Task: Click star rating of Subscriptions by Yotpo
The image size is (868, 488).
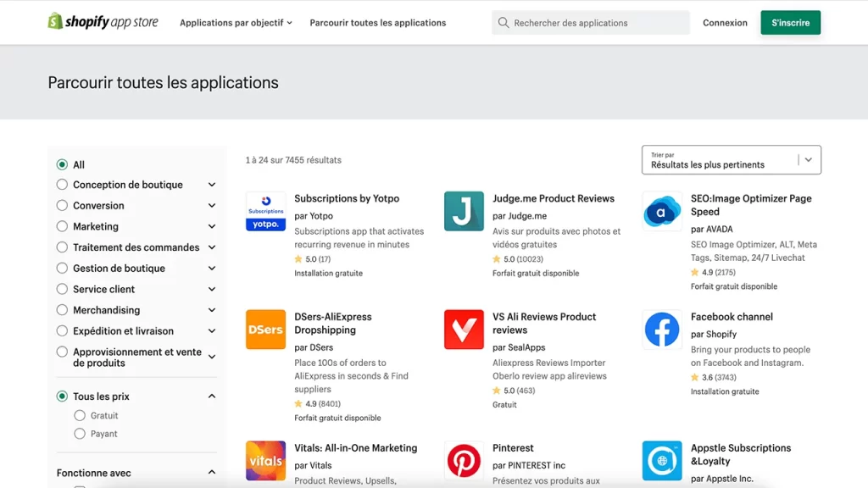Action: coord(312,259)
